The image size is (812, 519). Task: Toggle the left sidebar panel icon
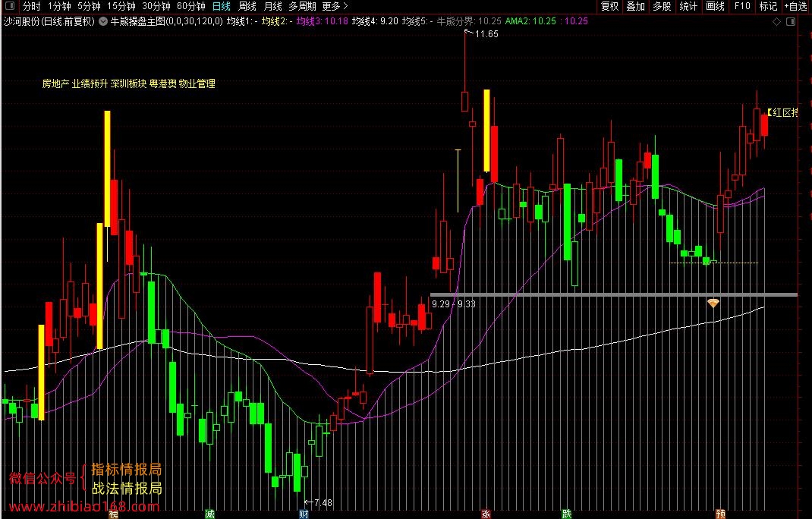click(9, 6)
